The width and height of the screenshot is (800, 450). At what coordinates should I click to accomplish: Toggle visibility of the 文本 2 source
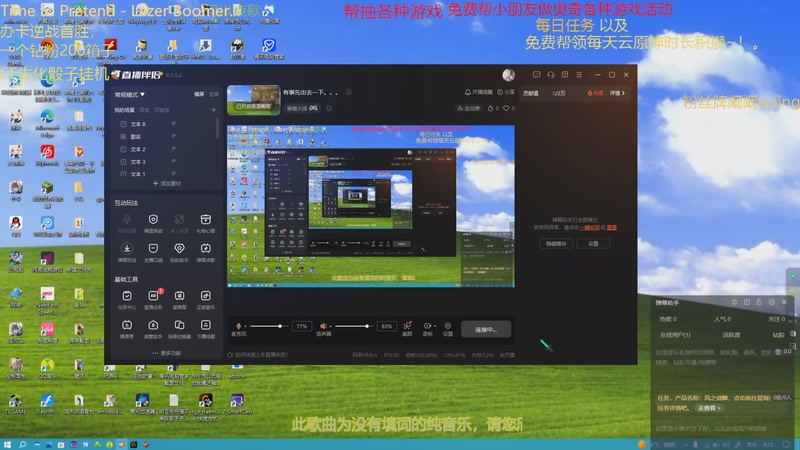pos(174,149)
